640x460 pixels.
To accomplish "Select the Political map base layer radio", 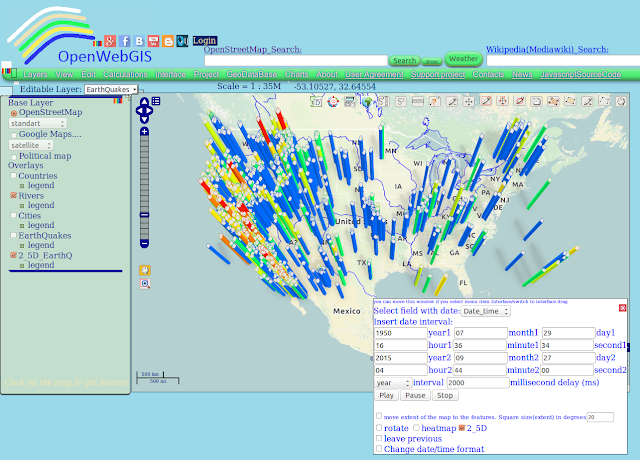I will [14, 157].
